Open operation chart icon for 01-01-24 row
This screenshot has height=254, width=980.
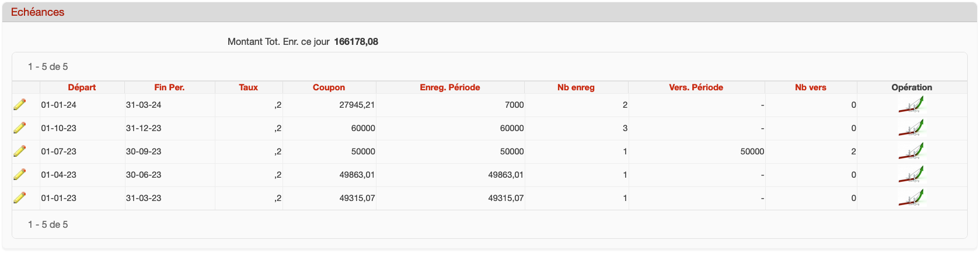pos(911,105)
